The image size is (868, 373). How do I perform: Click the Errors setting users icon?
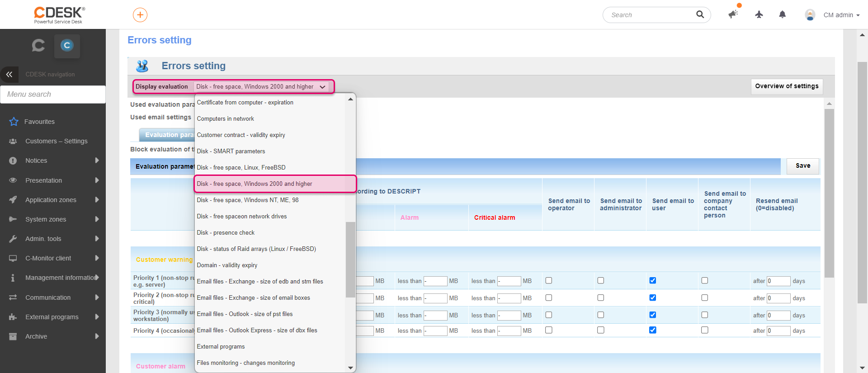(142, 66)
